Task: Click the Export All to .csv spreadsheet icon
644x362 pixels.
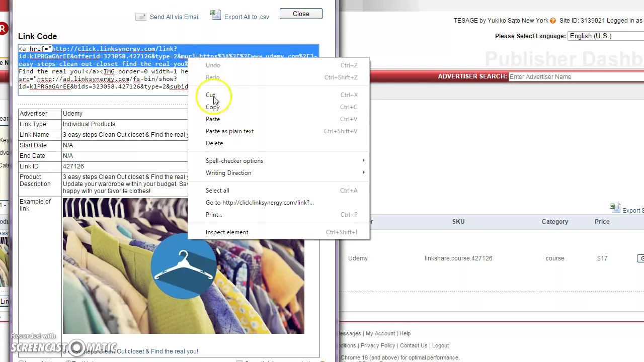Action: click(x=215, y=15)
